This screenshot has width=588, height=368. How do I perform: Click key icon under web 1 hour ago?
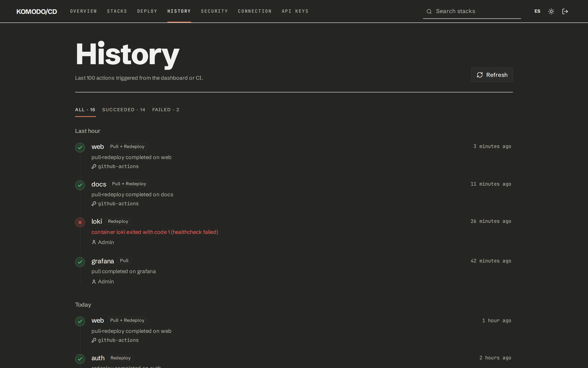click(x=94, y=340)
